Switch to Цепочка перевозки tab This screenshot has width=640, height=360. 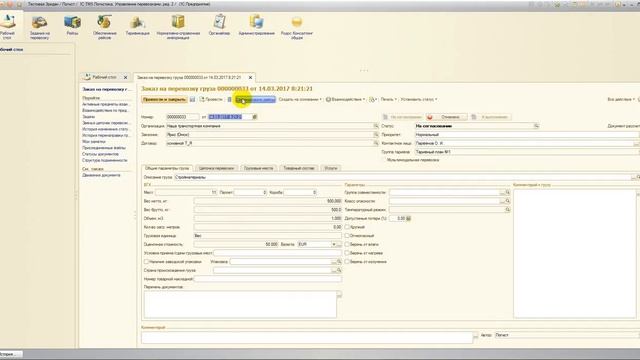(x=216, y=168)
